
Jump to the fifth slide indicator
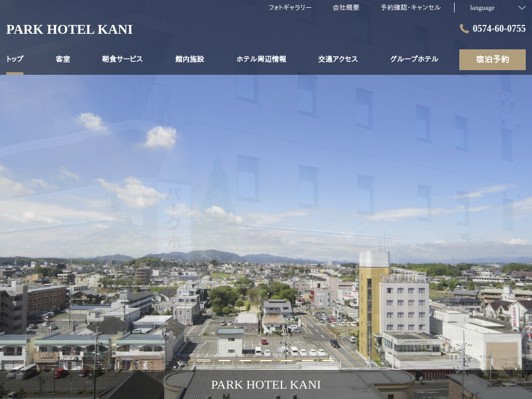pos(287,361)
